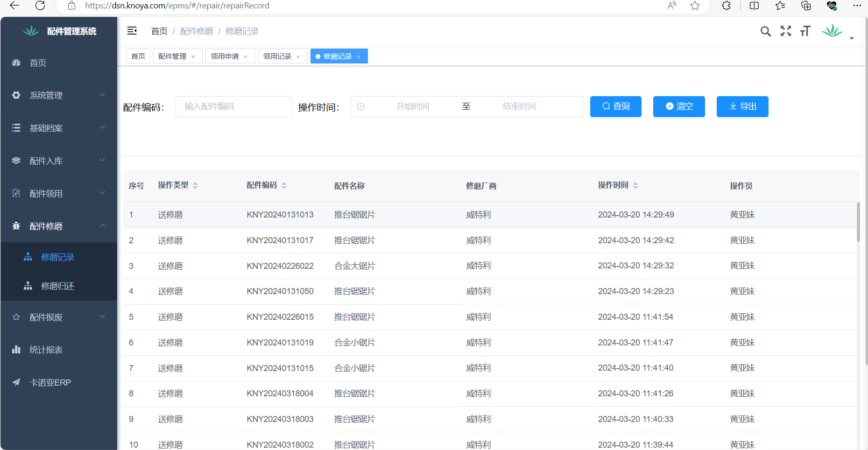Switch to the 首页 page tab

pos(138,56)
